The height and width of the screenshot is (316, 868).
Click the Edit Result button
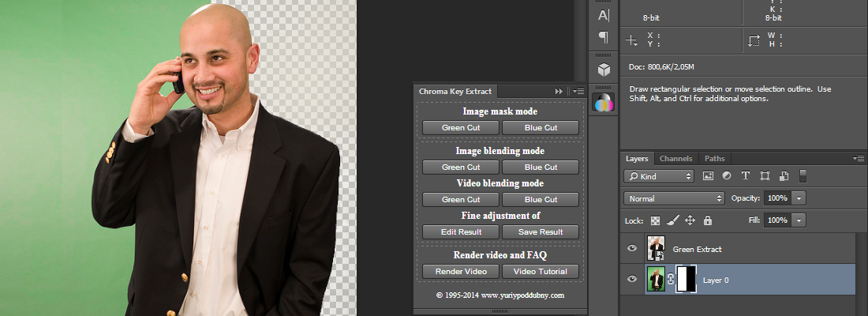point(461,231)
